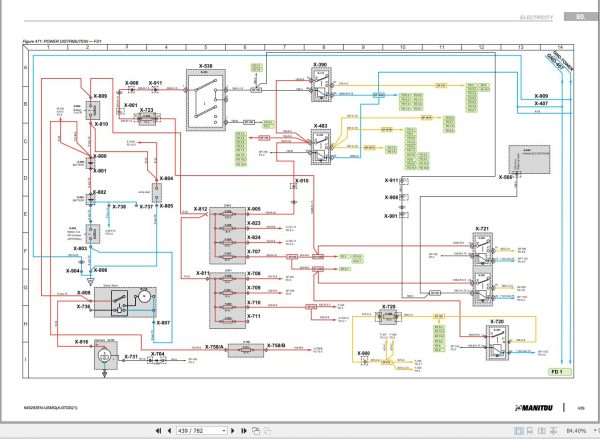
Task: Click the FD 1 sheet label
Action: tap(559, 372)
